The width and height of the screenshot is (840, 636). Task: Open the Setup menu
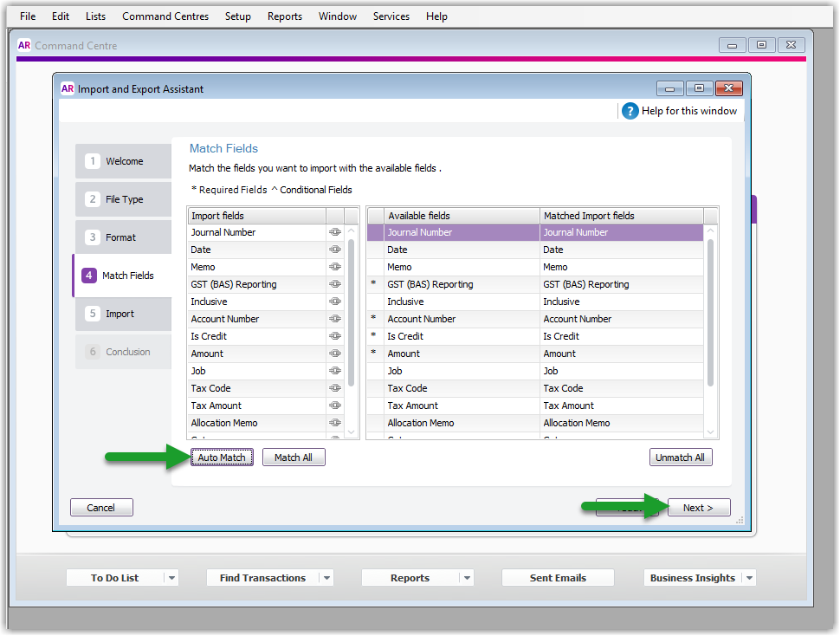pyautogui.click(x=238, y=16)
